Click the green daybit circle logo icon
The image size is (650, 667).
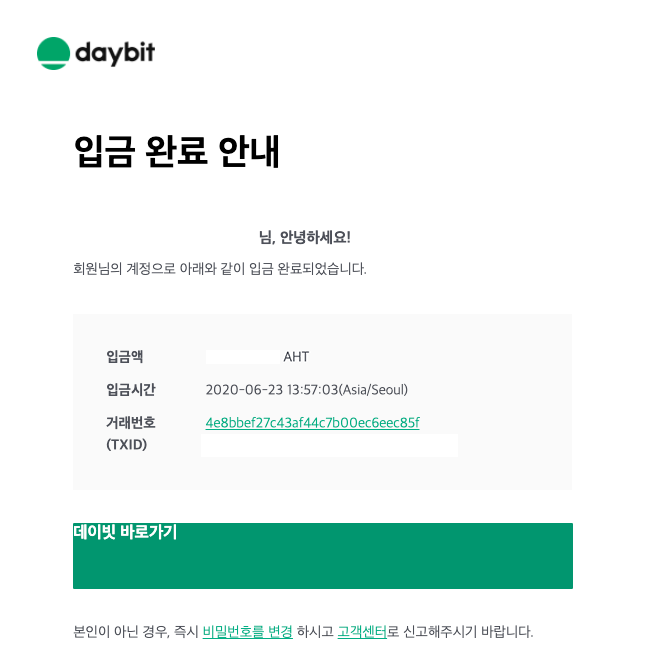(53, 53)
